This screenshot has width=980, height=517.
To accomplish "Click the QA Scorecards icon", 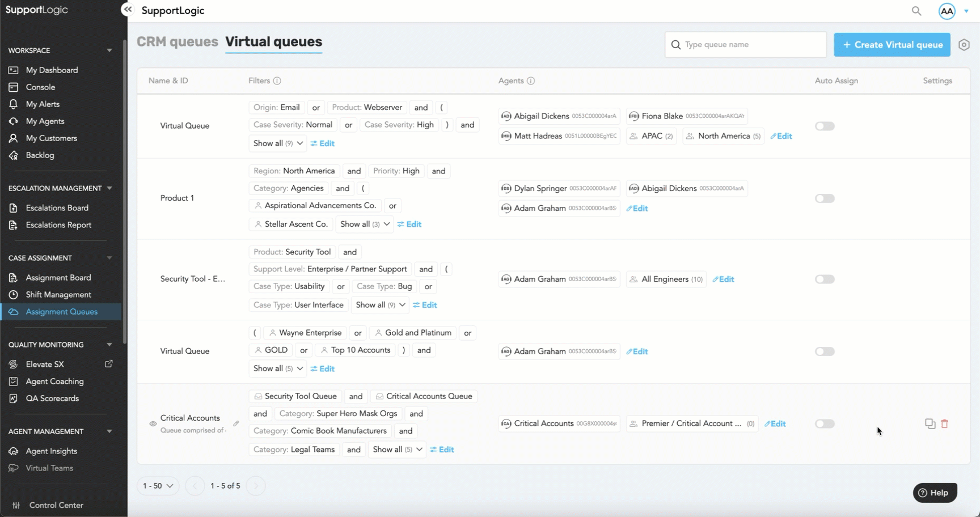I will 14,399.
